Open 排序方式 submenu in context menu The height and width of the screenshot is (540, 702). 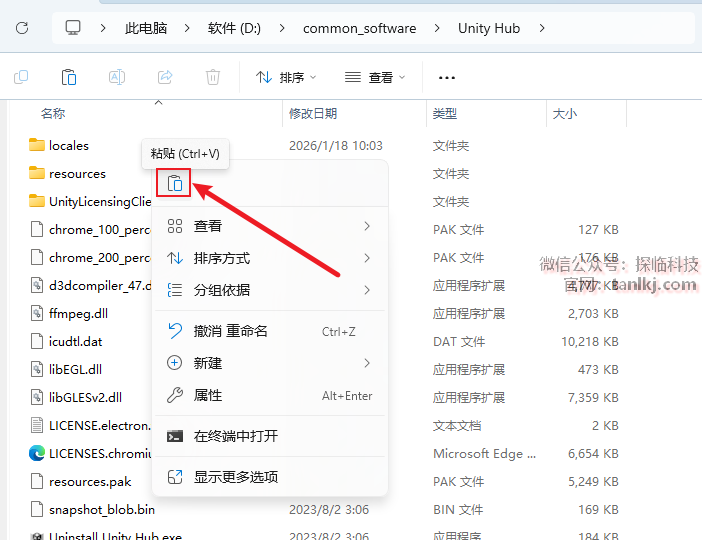point(270,258)
